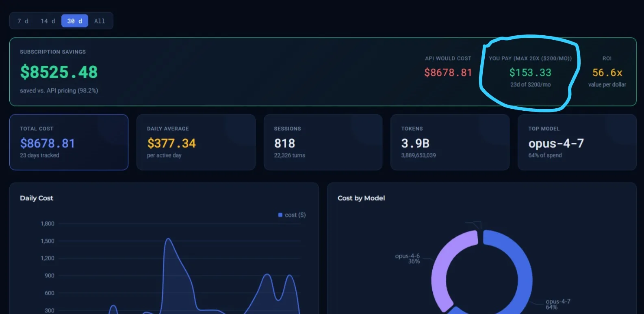
Task: Click the 64% of spend text
Action: (x=545, y=155)
